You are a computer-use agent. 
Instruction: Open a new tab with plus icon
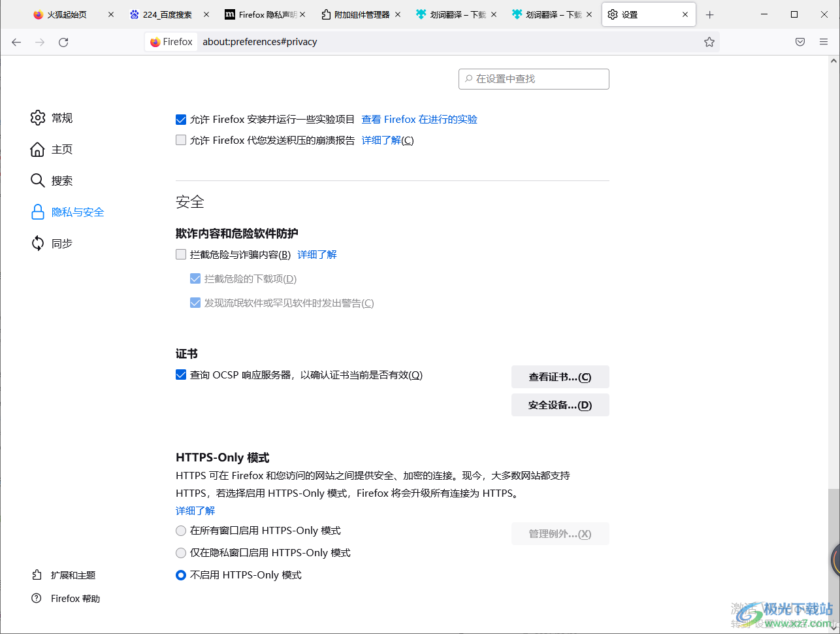[x=710, y=14]
